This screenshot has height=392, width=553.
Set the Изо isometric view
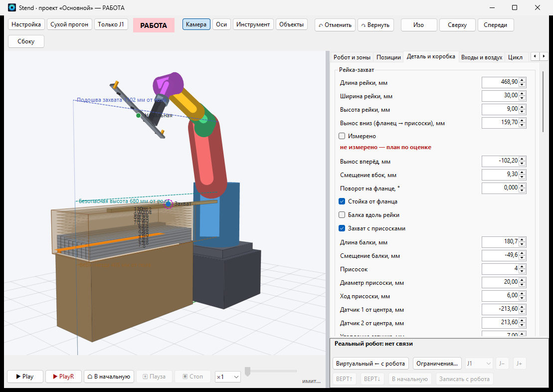pos(419,25)
